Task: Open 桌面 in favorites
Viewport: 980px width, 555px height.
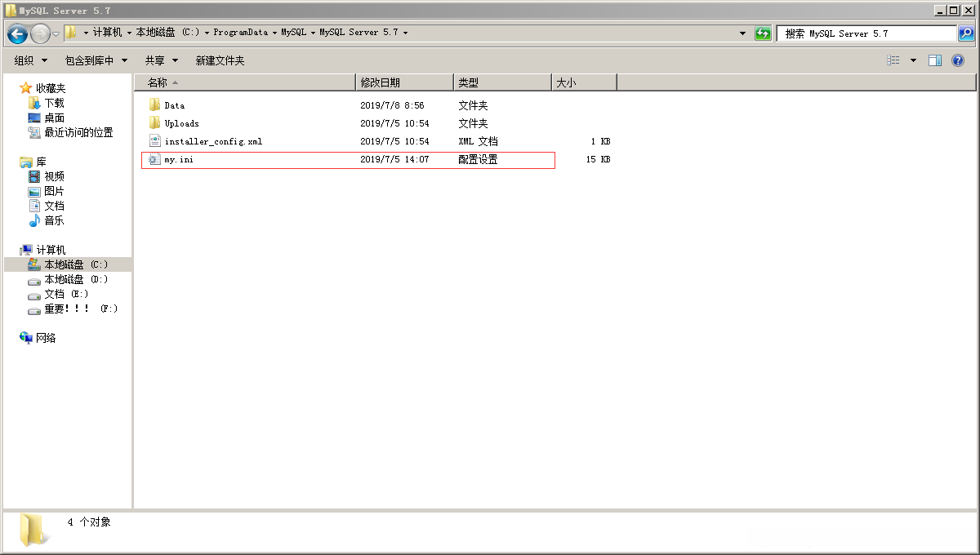Action: (54, 118)
